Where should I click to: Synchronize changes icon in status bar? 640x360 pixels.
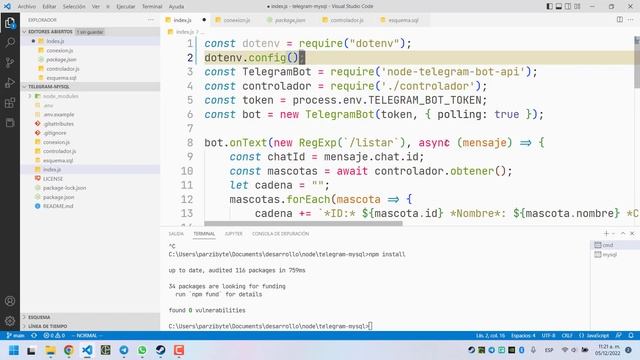tap(34, 336)
